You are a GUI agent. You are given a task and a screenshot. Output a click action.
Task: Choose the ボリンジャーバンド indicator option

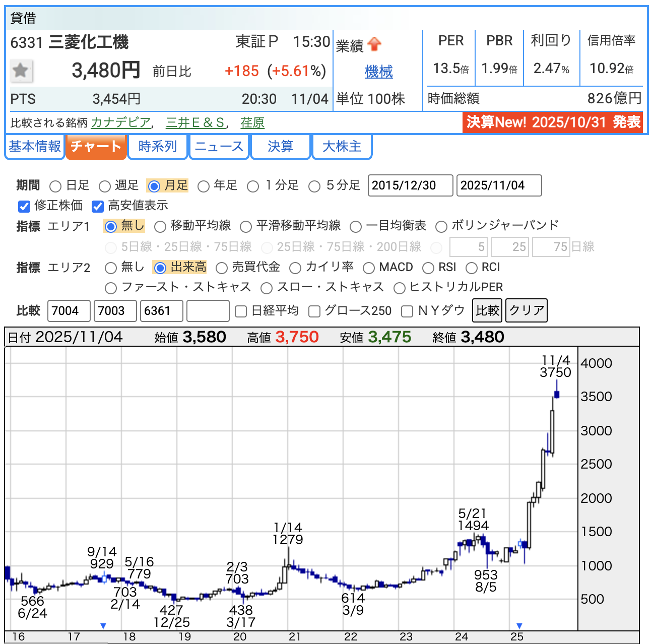click(x=441, y=227)
